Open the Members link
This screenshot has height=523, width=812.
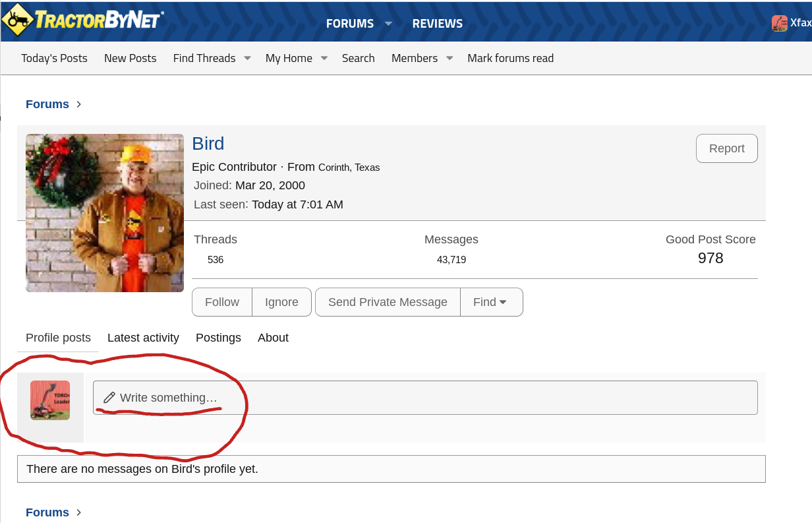click(415, 58)
